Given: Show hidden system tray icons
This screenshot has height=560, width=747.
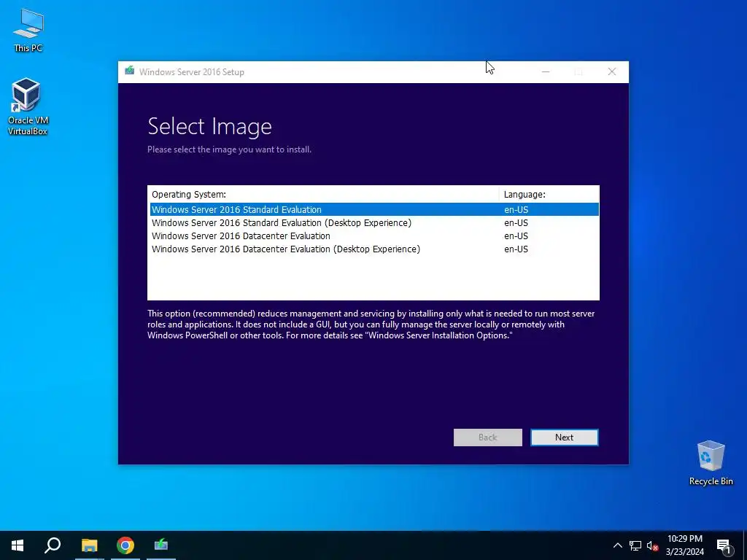Looking at the screenshot, I should click(x=617, y=545).
